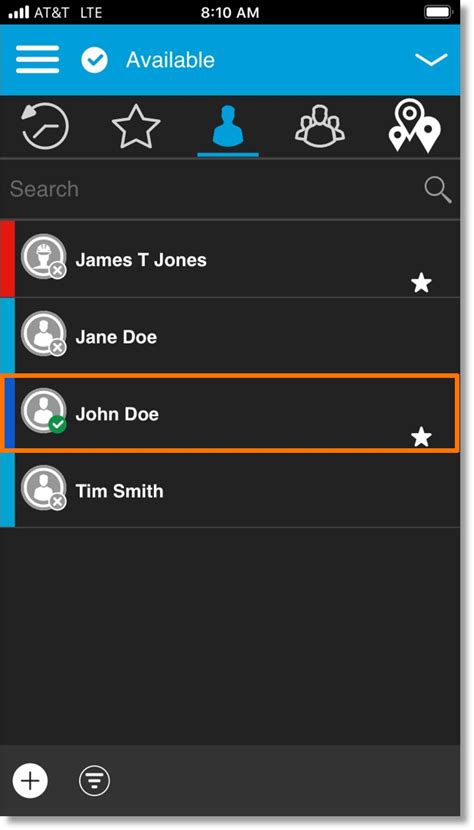Click the Available status label
Screen dimensions: 474x830
(x=170, y=60)
